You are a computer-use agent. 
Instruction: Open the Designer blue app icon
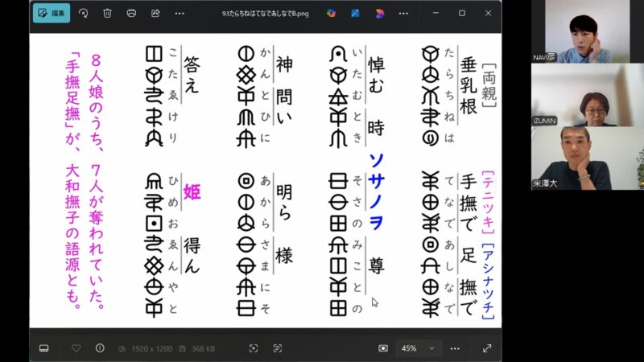pyautogui.click(x=355, y=13)
